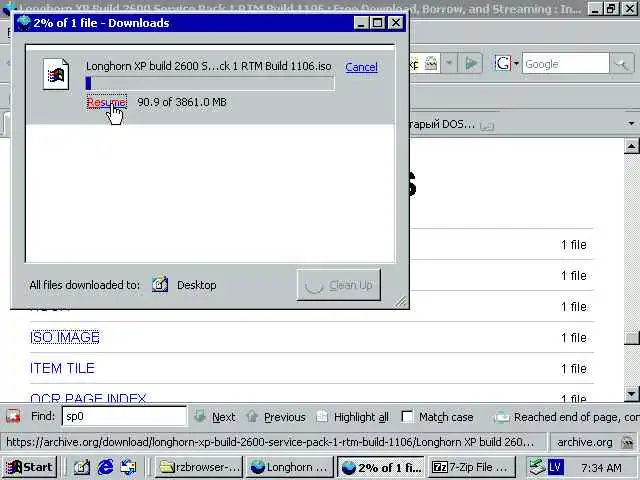Click the ISO file icon in Downloads
Screen dimensions: 640x480
(x=56, y=74)
